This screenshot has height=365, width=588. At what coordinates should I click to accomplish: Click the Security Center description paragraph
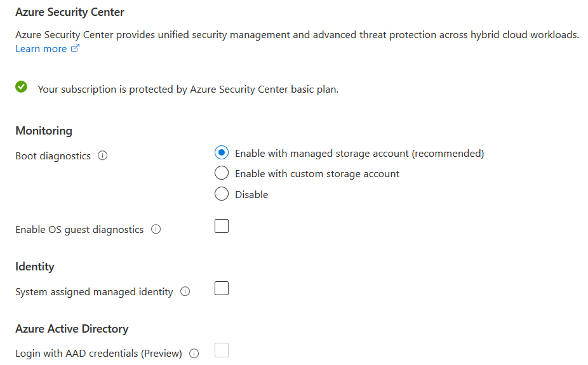pyautogui.click(x=297, y=35)
